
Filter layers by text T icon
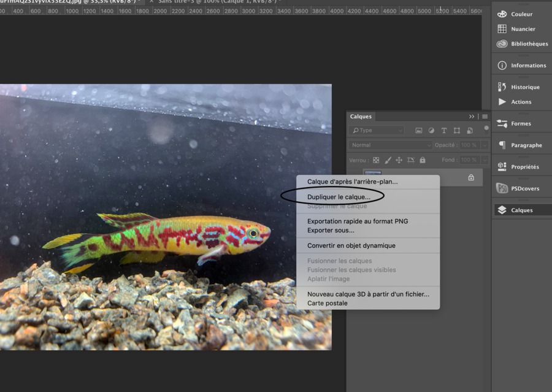[x=444, y=131]
